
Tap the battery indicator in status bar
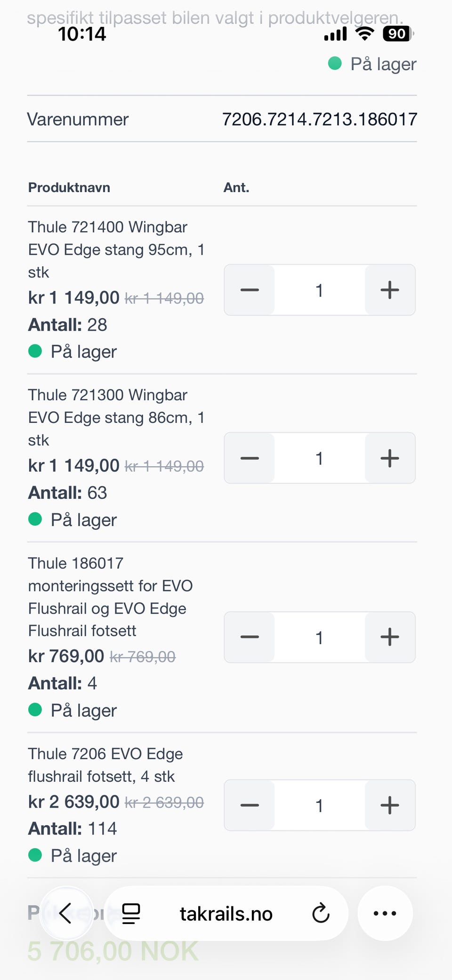click(397, 34)
